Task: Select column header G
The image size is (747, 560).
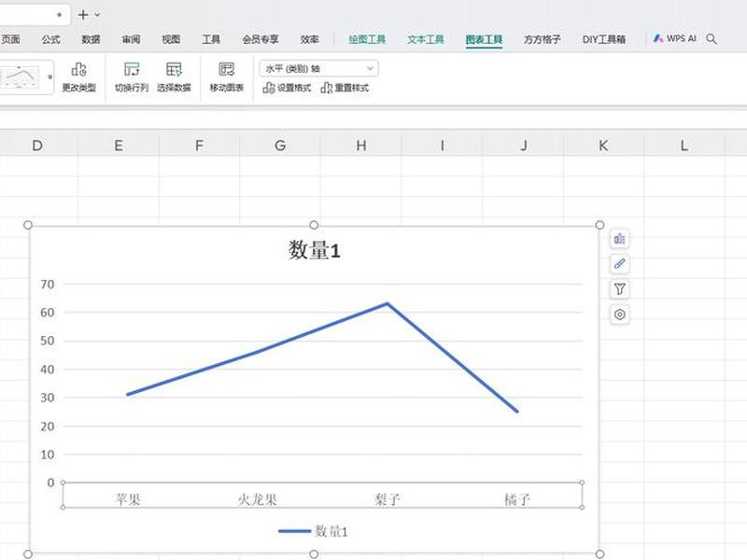Action: (280, 146)
